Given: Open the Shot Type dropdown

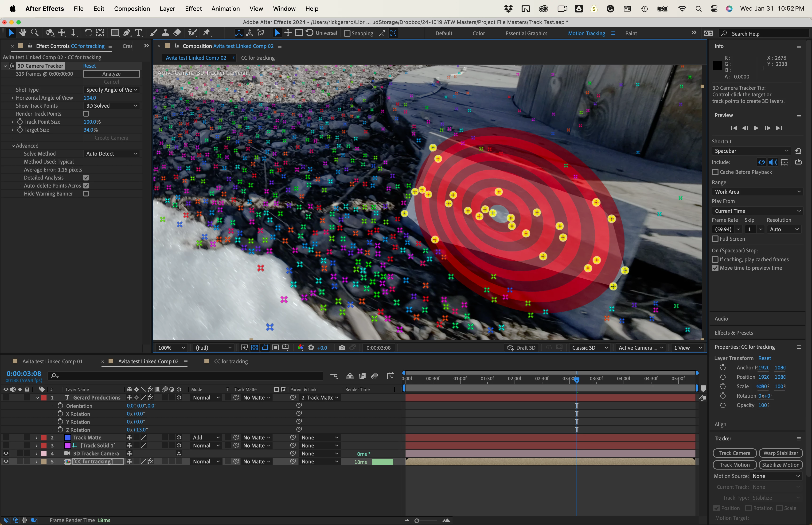Looking at the screenshot, I should pyautogui.click(x=111, y=90).
